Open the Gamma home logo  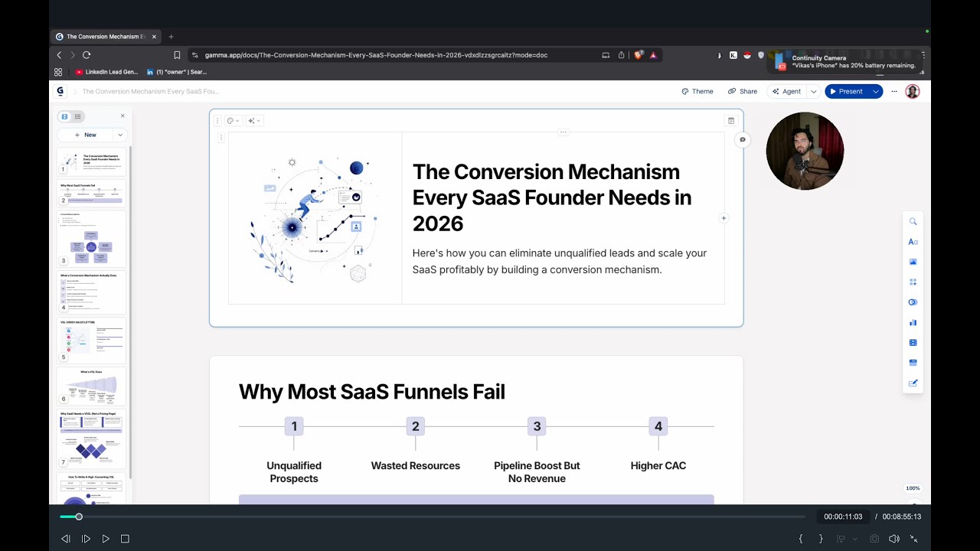[x=60, y=91]
